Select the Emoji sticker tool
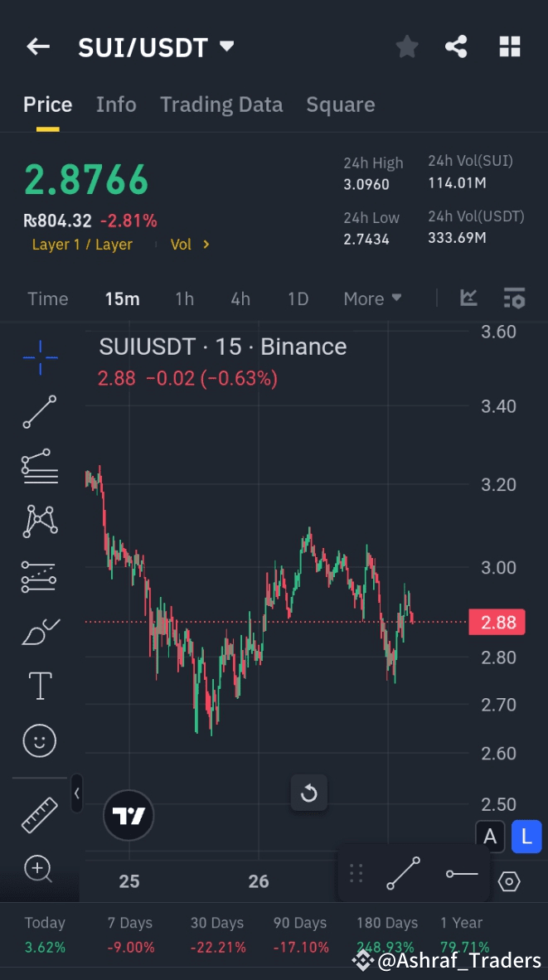This screenshot has height=980, width=548. [x=39, y=740]
